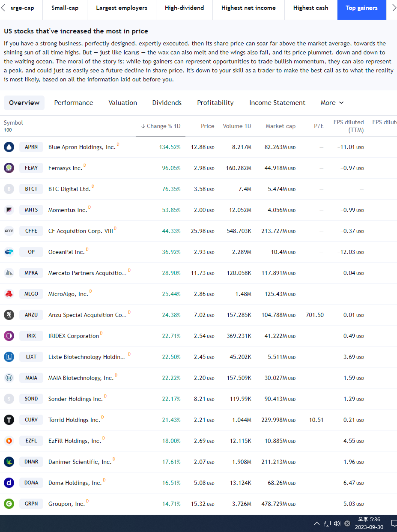Screen dimensions: 397x532
Task: Click the Groupon logo icon
Action: tap(9, 504)
